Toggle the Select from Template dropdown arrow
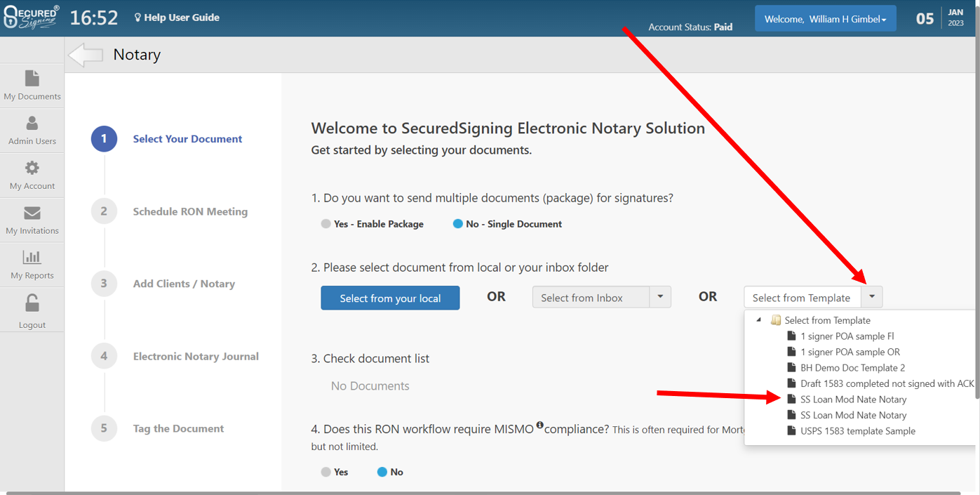 pos(871,297)
